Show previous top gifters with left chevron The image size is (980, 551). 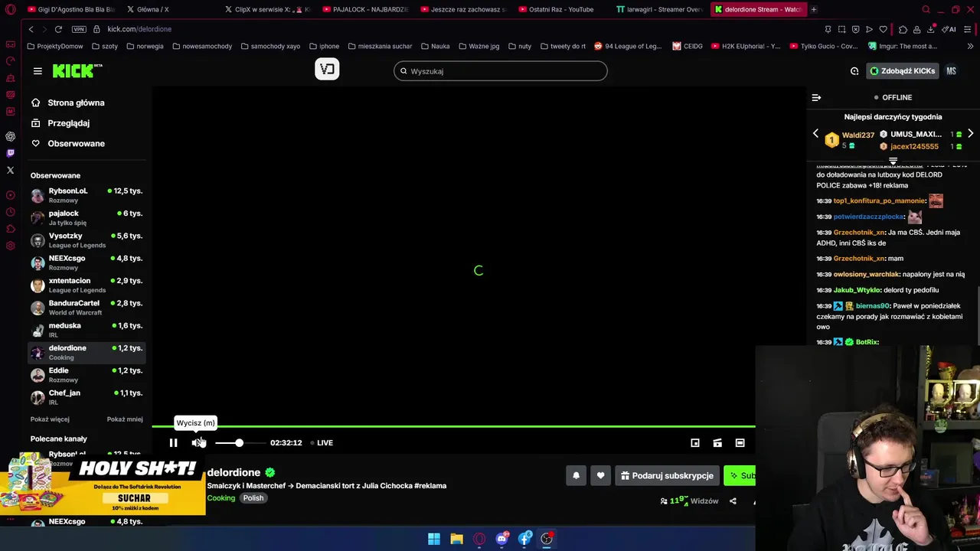pyautogui.click(x=815, y=134)
